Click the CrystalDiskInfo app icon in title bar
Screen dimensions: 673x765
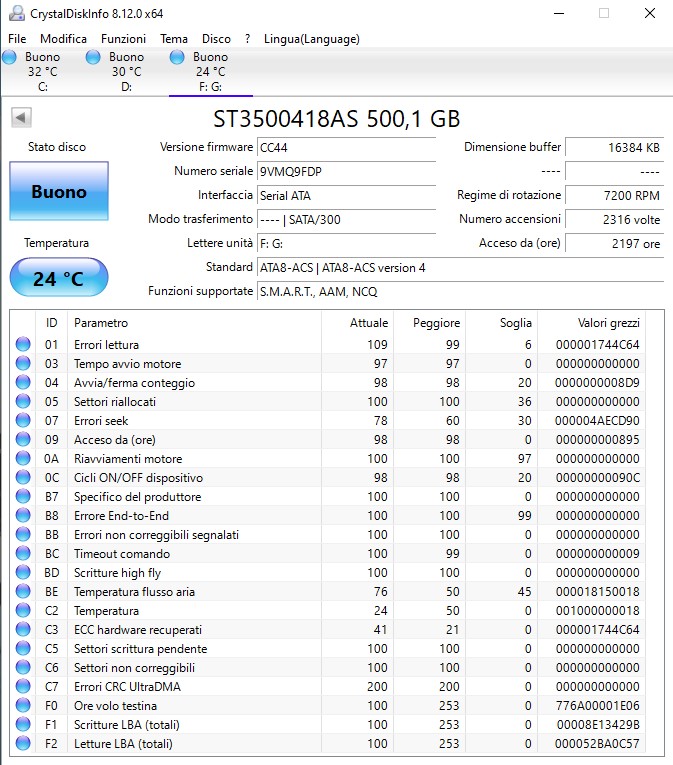click(x=17, y=13)
